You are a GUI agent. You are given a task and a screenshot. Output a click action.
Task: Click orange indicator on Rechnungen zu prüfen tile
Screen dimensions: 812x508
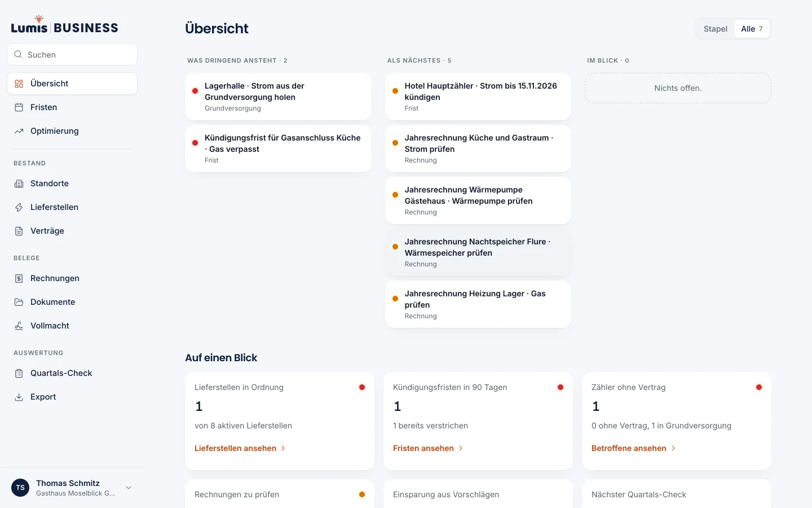(362, 494)
